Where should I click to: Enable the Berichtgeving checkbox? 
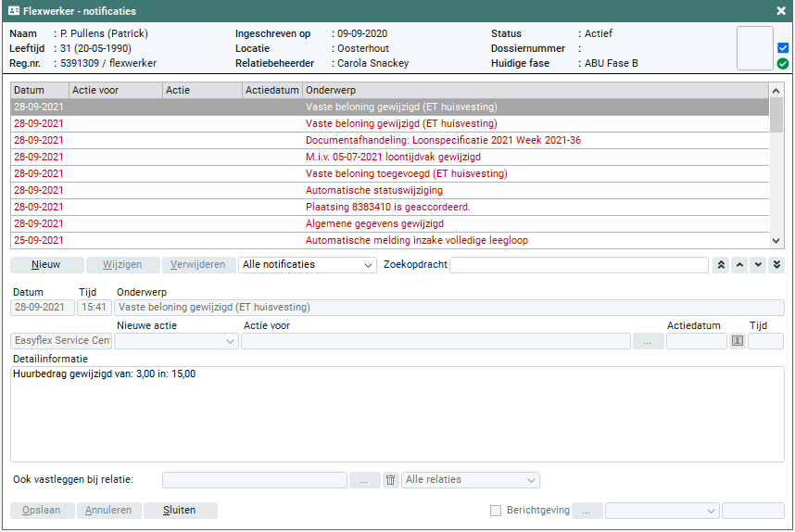[x=496, y=511]
